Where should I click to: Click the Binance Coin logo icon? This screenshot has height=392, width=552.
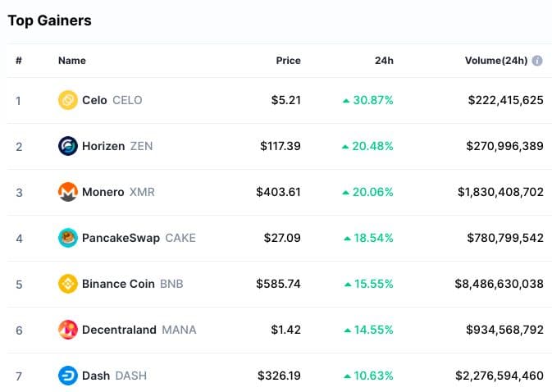(x=68, y=284)
